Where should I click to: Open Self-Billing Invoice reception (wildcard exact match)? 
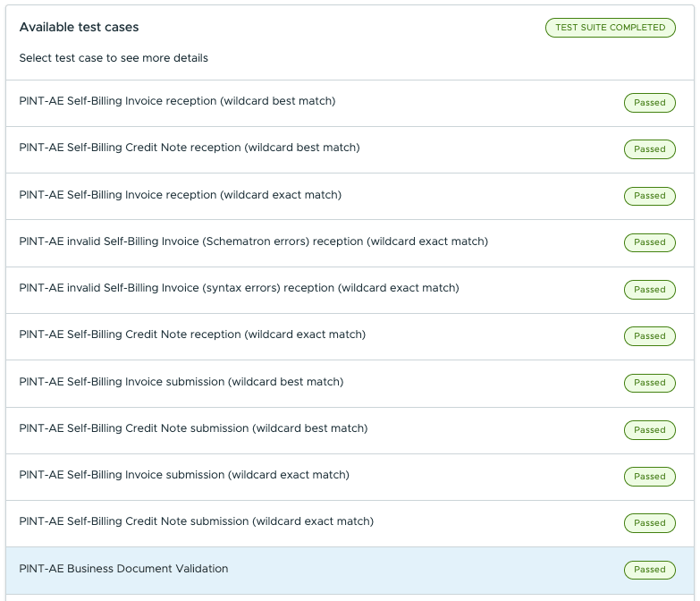(x=350, y=196)
